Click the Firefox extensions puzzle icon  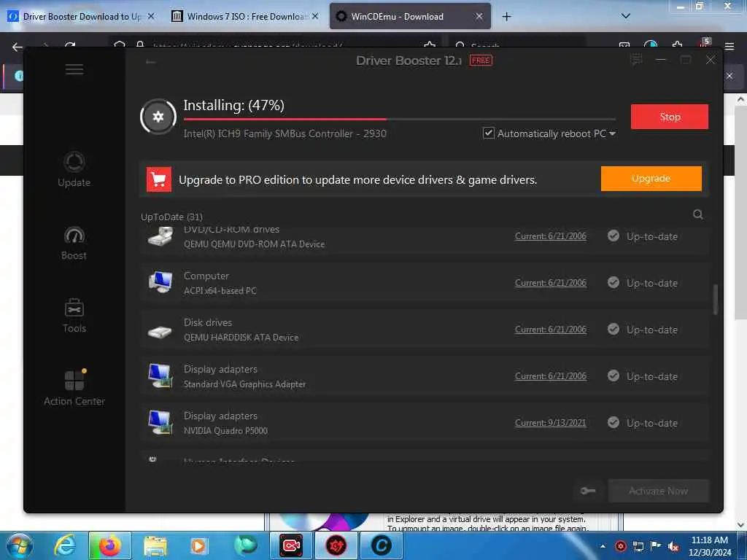(677, 46)
